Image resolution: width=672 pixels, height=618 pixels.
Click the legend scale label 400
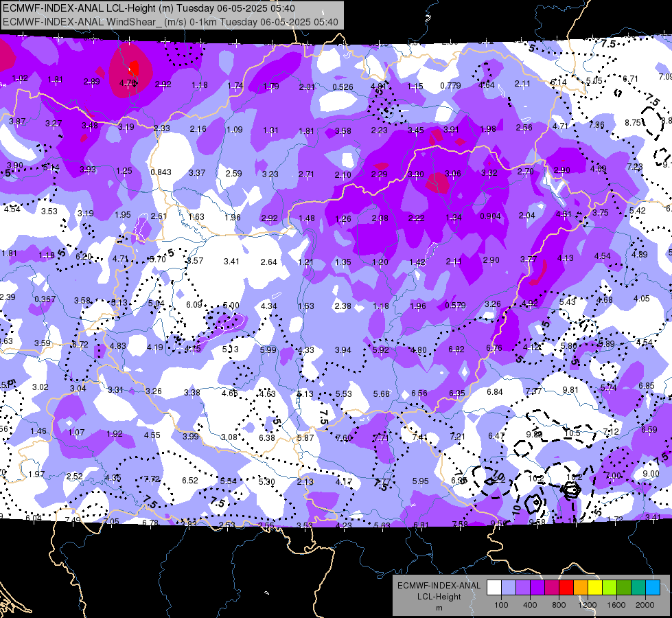coord(530,605)
